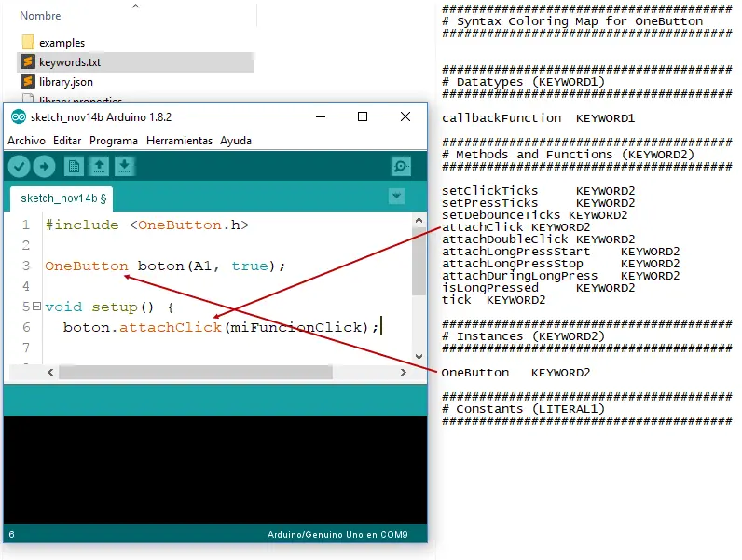The image size is (742, 560).
Task: Open the Herramientas menu
Action: coord(179,141)
